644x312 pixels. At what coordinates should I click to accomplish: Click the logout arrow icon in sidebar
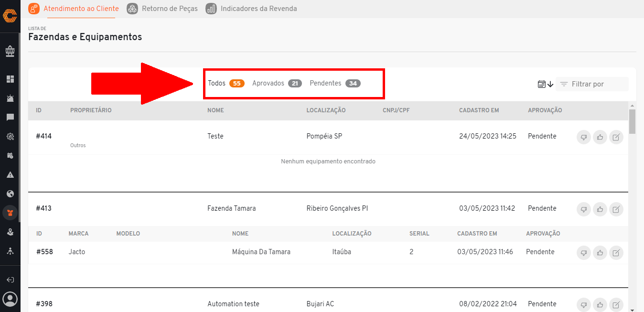coord(10,280)
